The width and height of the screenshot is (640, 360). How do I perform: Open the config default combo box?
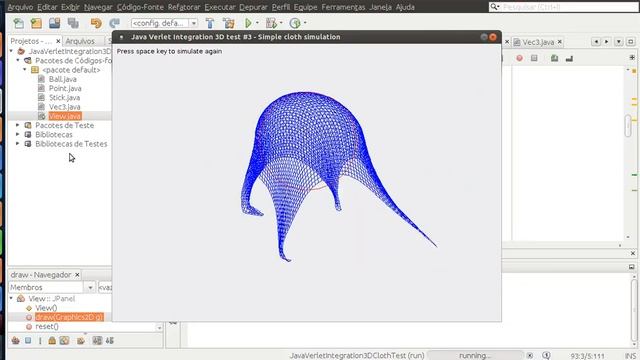coord(164,23)
